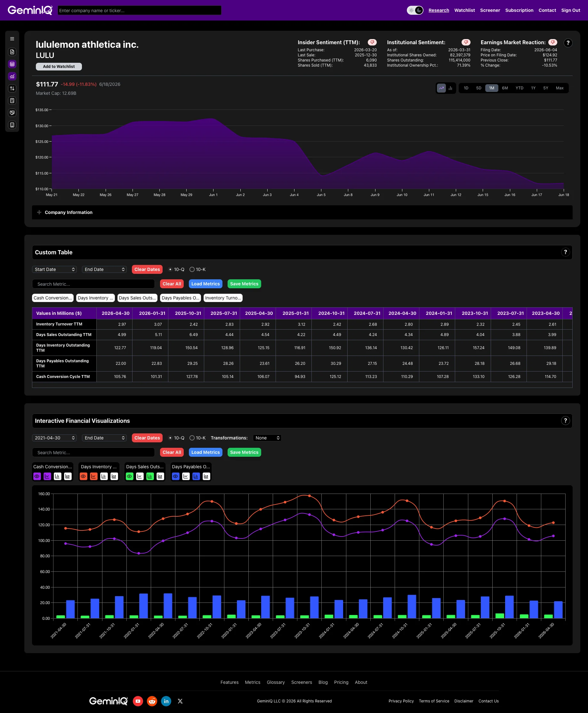
Task: Expand the Company Information section
Action: coord(302,212)
